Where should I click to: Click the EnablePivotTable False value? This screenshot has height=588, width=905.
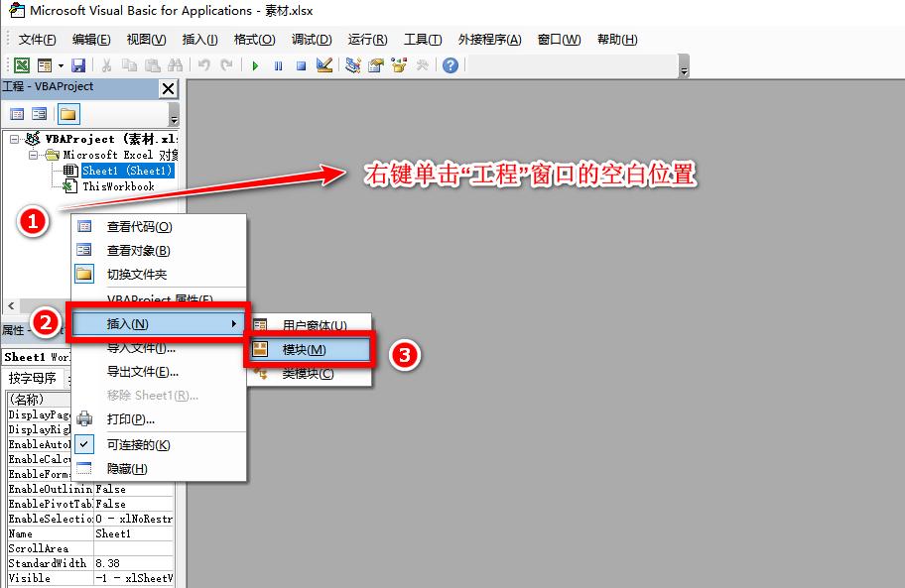(133, 504)
